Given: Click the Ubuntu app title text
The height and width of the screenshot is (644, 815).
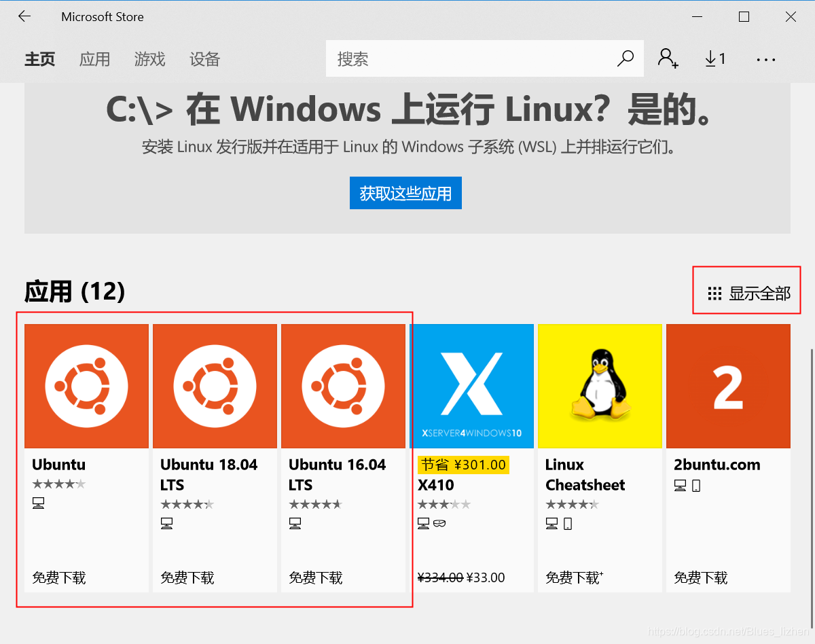Looking at the screenshot, I should click(58, 465).
